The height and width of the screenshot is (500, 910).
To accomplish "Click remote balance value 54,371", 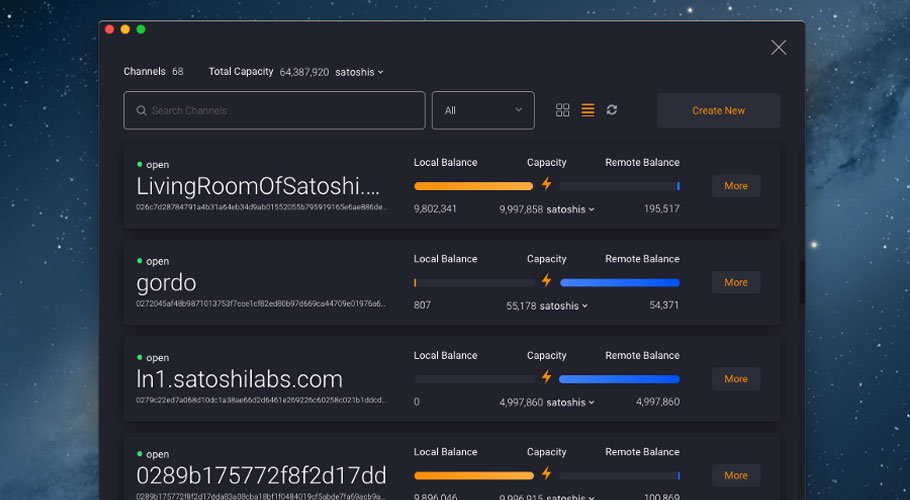I will pos(664,305).
